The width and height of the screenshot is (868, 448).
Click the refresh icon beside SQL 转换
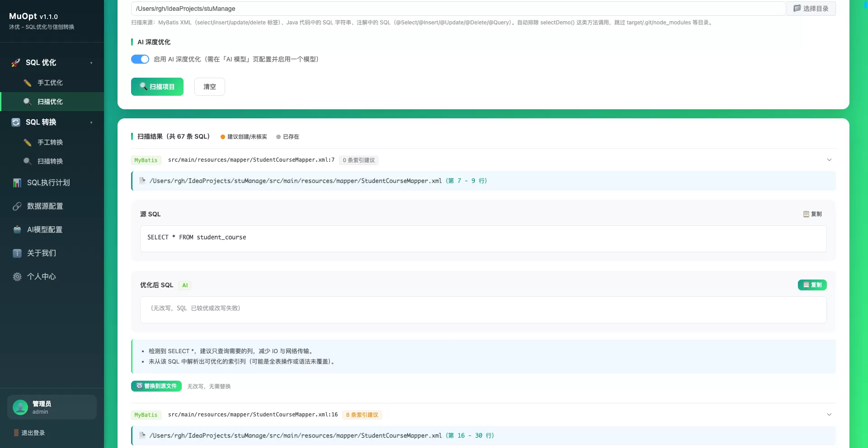click(x=16, y=122)
